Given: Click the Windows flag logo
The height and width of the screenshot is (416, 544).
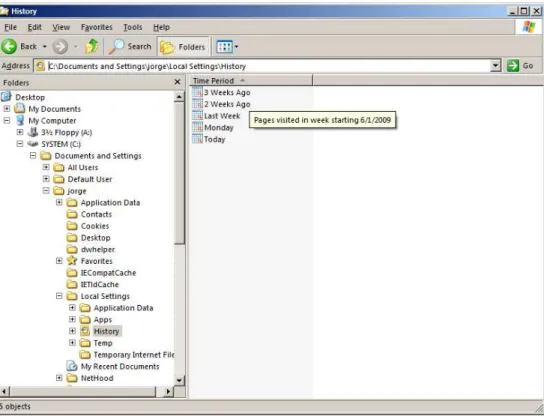Looking at the screenshot, I should 529,27.
